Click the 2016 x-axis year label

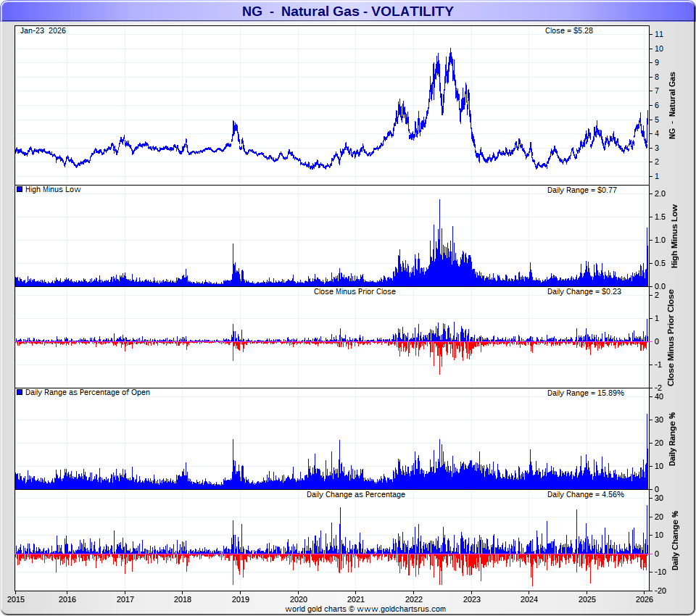click(x=67, y=599)
